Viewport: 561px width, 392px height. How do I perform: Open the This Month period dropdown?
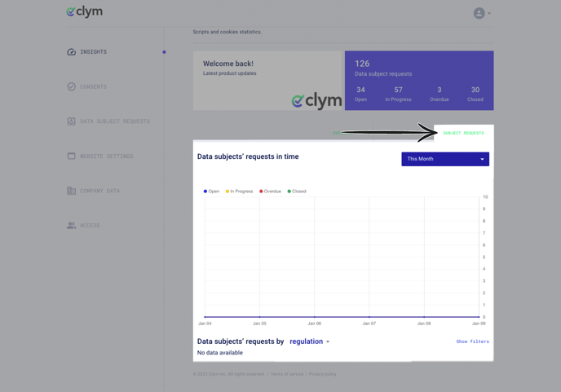[x=445, y=159]
